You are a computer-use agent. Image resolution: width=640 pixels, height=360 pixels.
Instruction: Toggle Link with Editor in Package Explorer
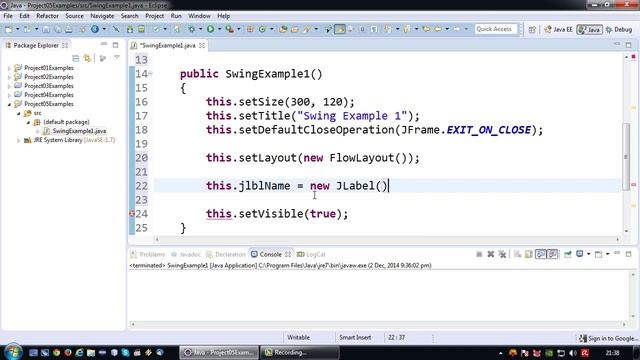coord(87,58)
